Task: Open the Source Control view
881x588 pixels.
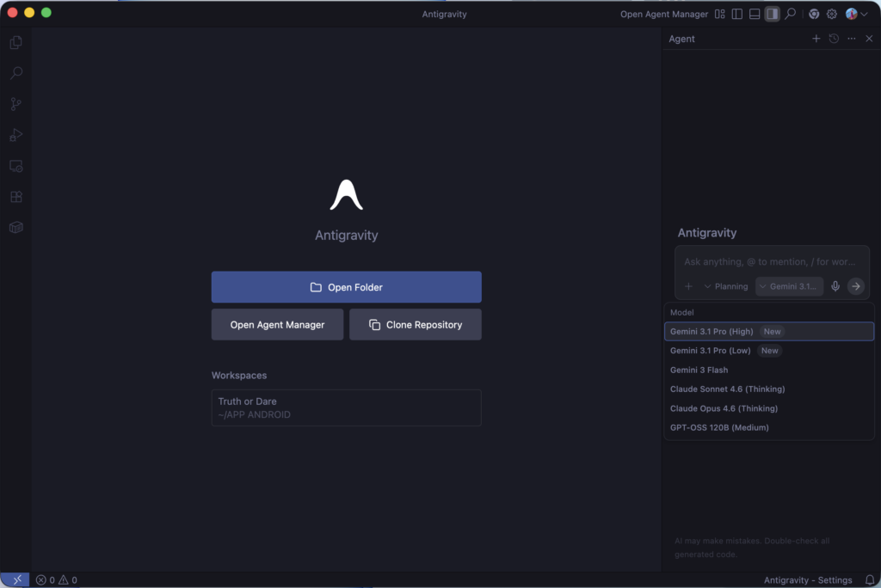Action: (15, 104)
